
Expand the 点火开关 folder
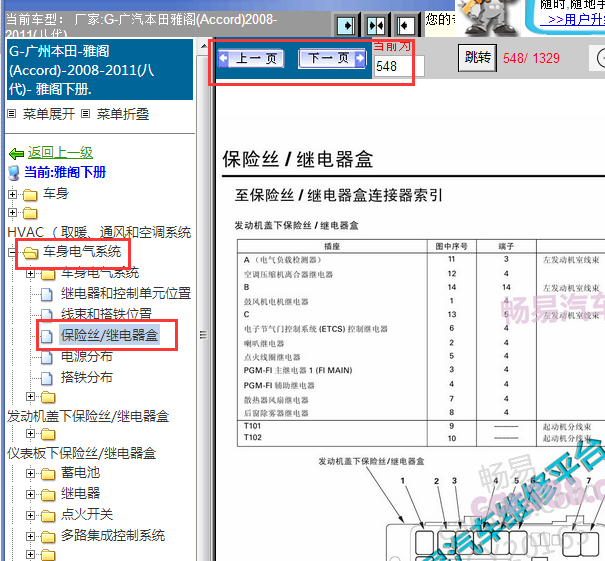[x=30, y=515]
